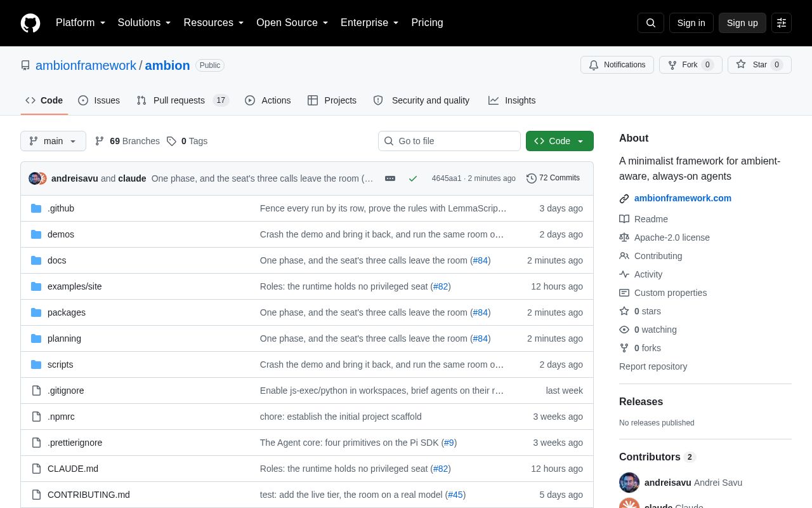
Task: Open andreisavu contributor avatar
Action: click(x=629, y=483)
